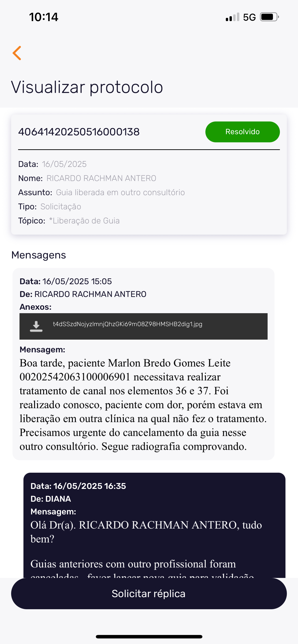
Task: Tap the Tipo Solicitação field
Action: tap(49, 207)
